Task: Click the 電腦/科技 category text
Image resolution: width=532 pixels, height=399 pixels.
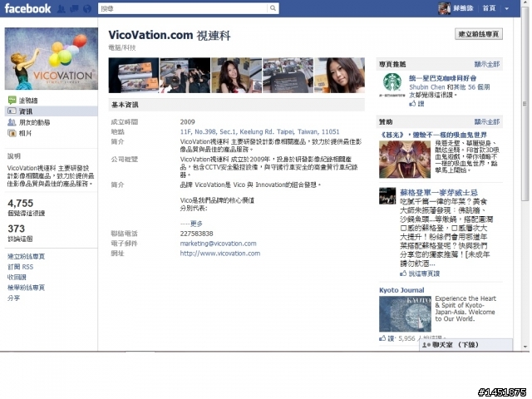Action: pos(122,47)
